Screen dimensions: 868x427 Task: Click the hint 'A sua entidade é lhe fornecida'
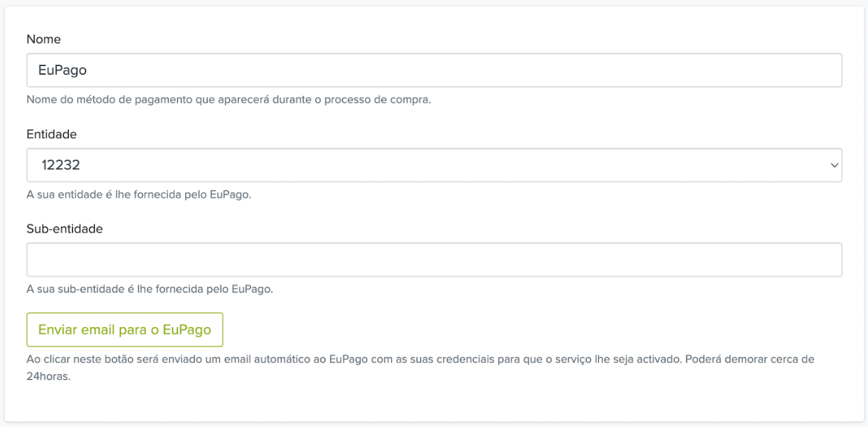click(x=139, y=194)
